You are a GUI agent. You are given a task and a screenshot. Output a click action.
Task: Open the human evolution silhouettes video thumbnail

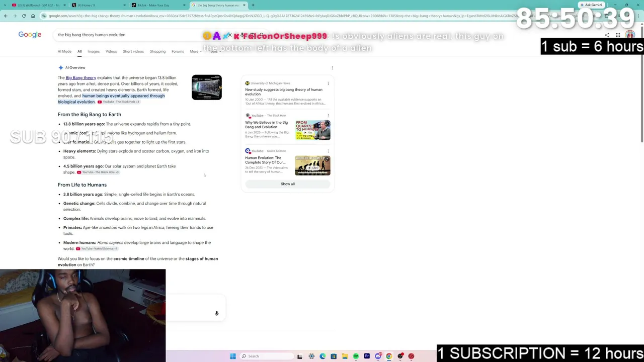[x=313, y=165]
